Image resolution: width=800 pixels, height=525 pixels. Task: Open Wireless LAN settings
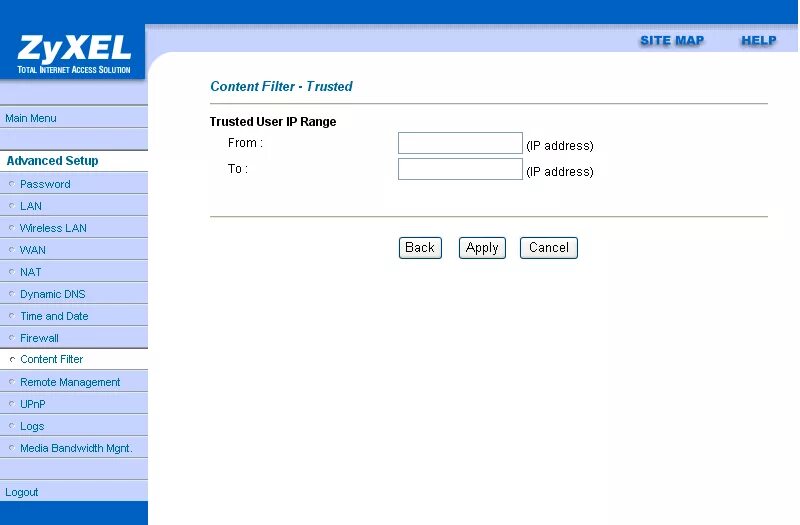point(53,228)
